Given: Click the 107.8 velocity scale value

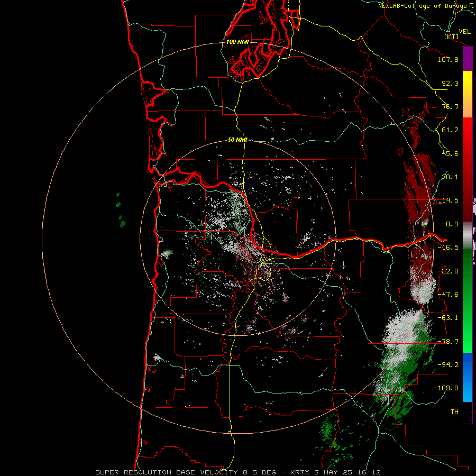Looking at the screenshot, I should tap(448, 59).
